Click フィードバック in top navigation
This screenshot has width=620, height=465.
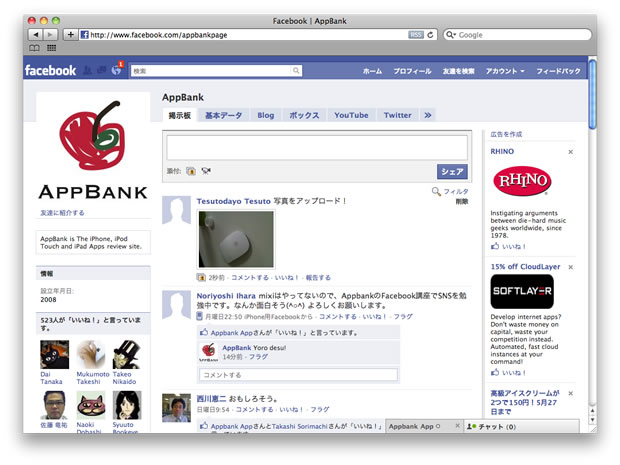pyautogui.click(x=558, y=71)
